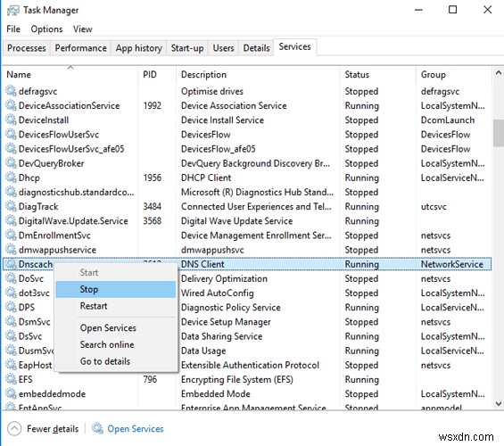Image resolution: width=504 pixels, height=446 pixels.
Task: Click the gear icon beside diagnosticshub.standardco...
Action: (11, 192)
